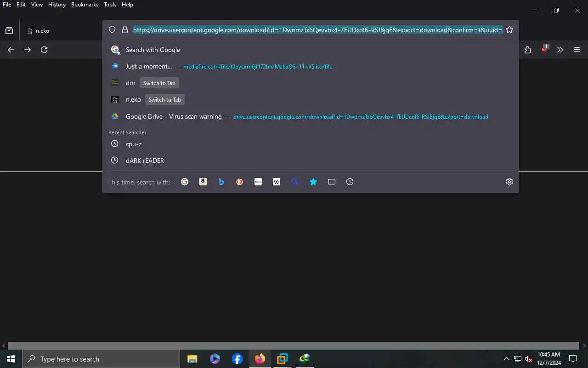The image size is (588, 368).
Task: Search this time with eBay
Action: pos(258,182)
